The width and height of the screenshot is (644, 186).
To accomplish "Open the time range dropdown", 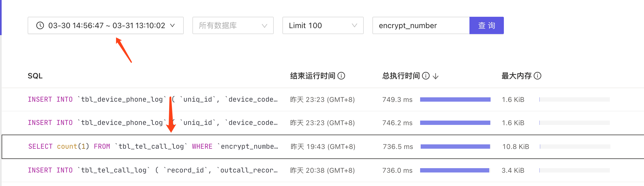I will pos(105,25).
